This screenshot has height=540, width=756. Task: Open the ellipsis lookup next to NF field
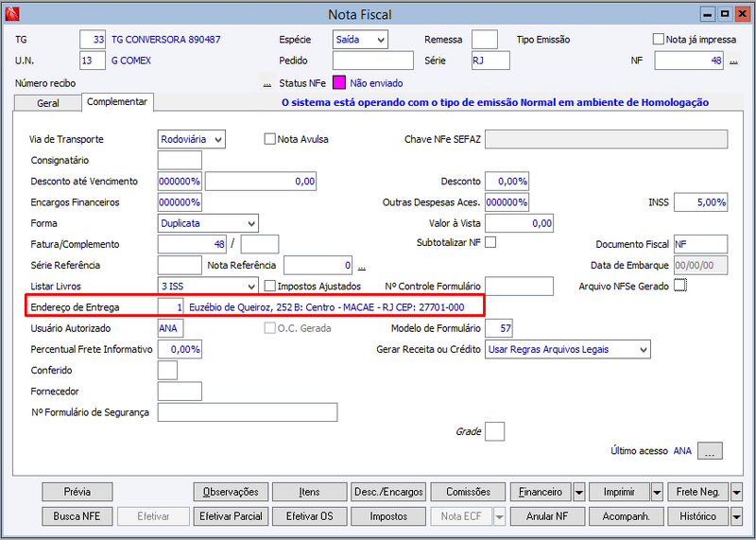(733, 61)
